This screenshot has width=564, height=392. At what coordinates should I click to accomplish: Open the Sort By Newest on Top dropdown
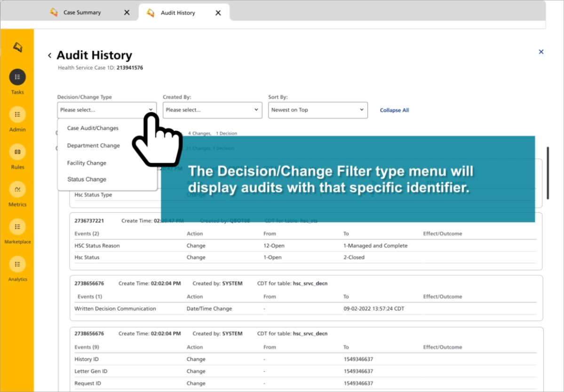[x=317, y=110]
